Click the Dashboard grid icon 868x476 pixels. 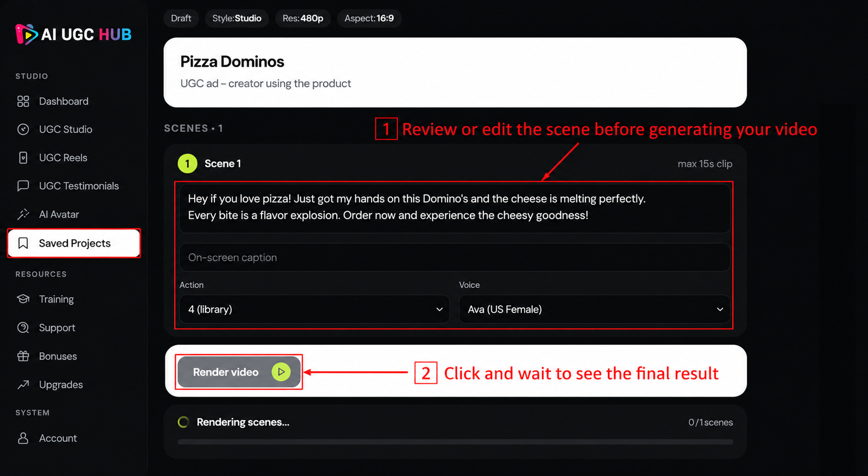(23, 101)
